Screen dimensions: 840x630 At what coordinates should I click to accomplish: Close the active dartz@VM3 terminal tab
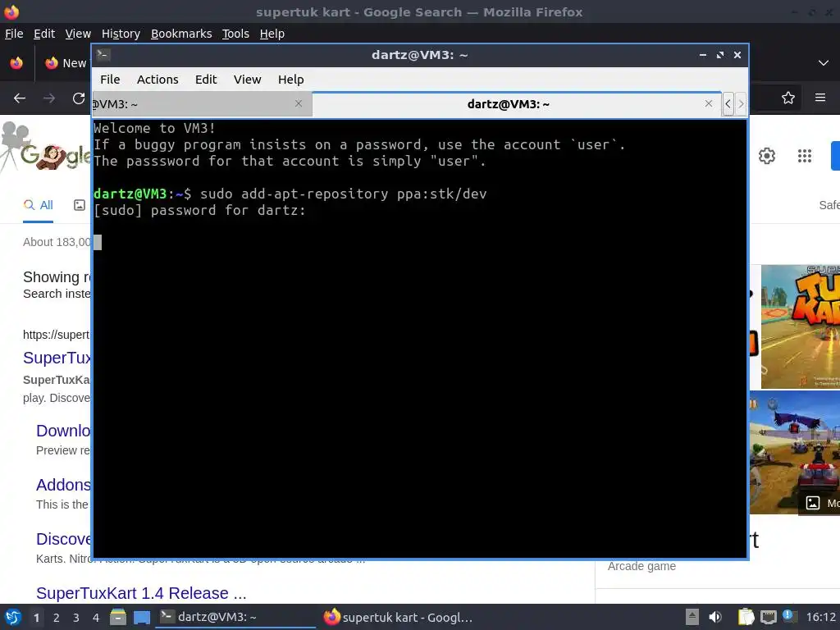coord(709,103)
